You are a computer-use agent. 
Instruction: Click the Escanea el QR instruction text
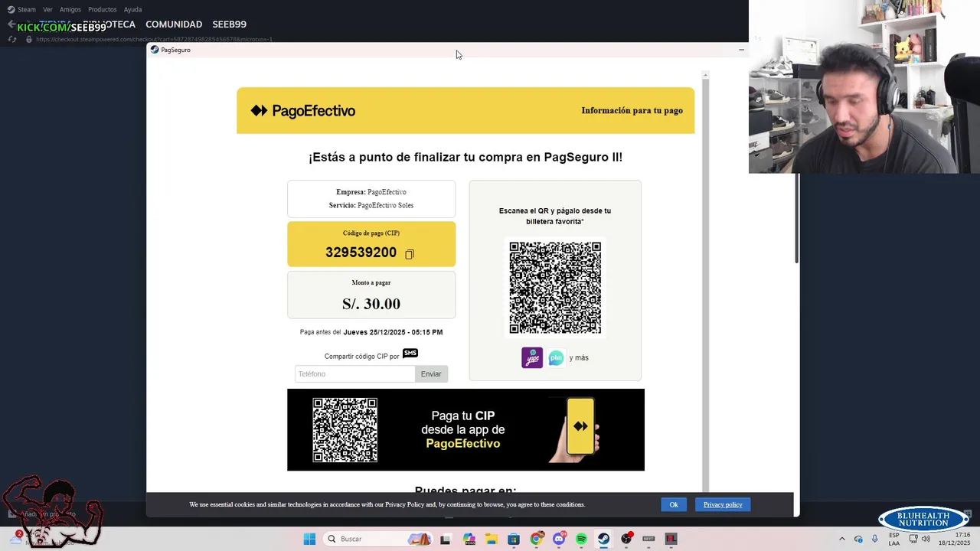point(555,216)
